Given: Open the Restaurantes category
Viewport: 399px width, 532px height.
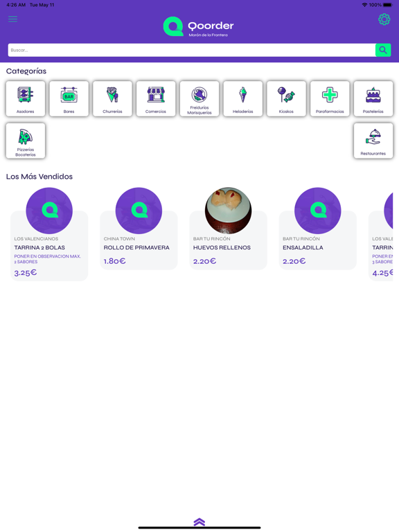Looking at the screenshot, I should pos(373,141).
